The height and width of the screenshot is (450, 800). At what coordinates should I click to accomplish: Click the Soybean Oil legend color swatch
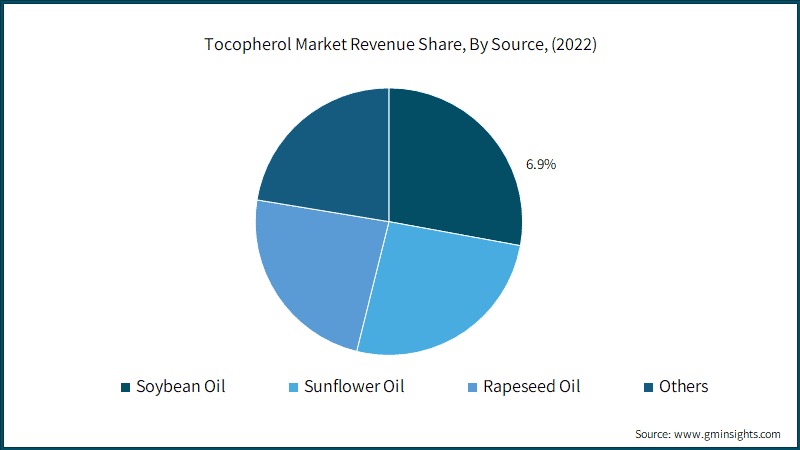click(126, 387)
